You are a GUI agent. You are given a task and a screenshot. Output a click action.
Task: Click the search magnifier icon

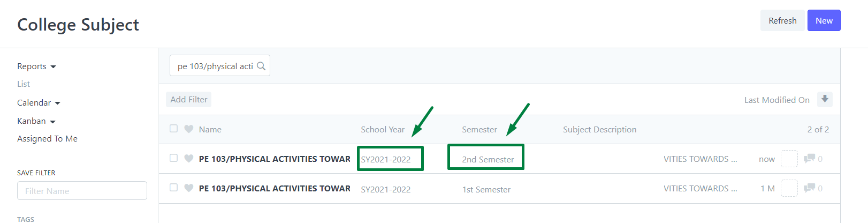(x=261, y=66)
